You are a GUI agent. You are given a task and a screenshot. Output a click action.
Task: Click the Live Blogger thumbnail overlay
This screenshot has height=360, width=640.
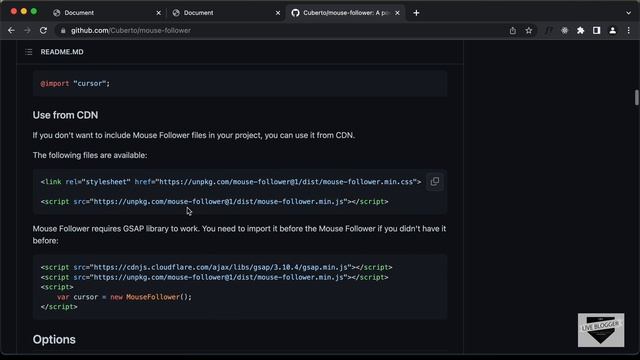(601, 330)
